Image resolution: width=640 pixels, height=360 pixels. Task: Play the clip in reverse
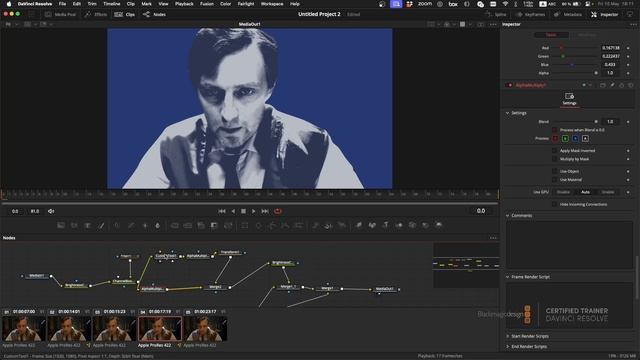(x=233, y=211)
